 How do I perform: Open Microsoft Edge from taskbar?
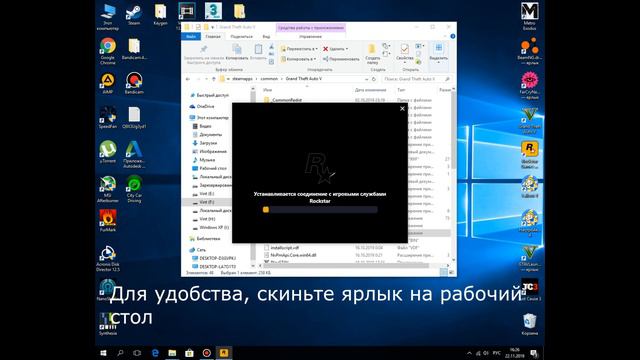(155, 353)
